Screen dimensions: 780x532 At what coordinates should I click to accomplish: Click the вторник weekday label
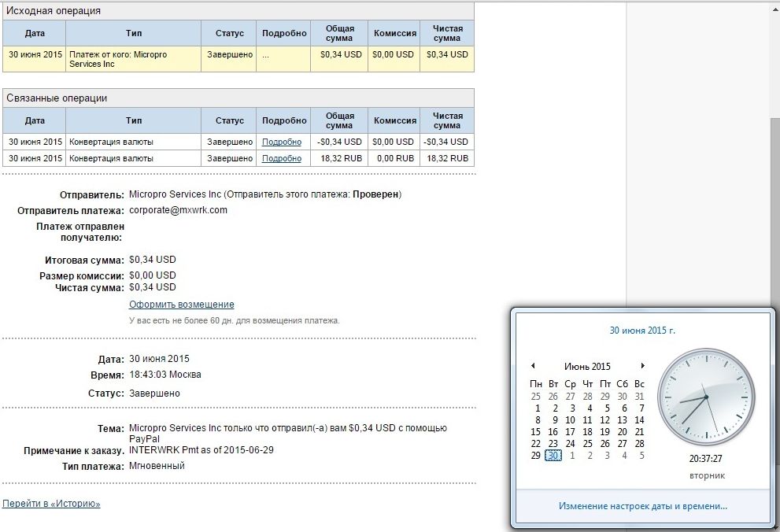click(707, 476)
